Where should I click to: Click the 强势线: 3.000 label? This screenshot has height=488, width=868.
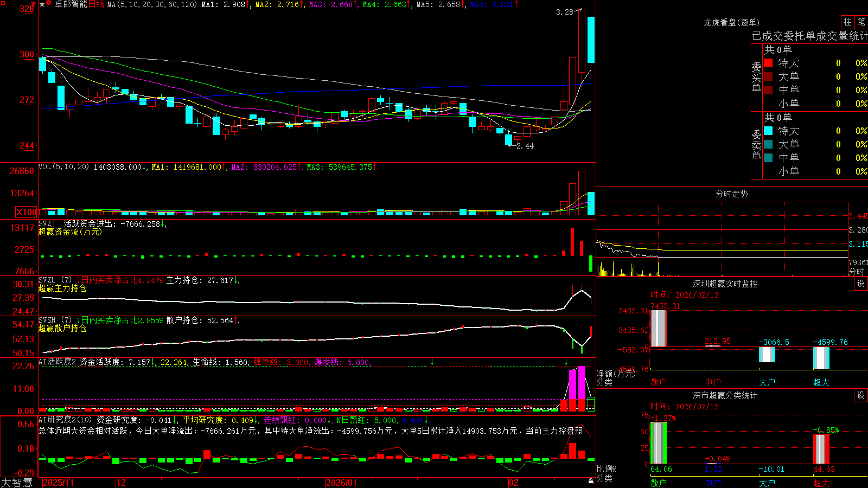point(281,362)
